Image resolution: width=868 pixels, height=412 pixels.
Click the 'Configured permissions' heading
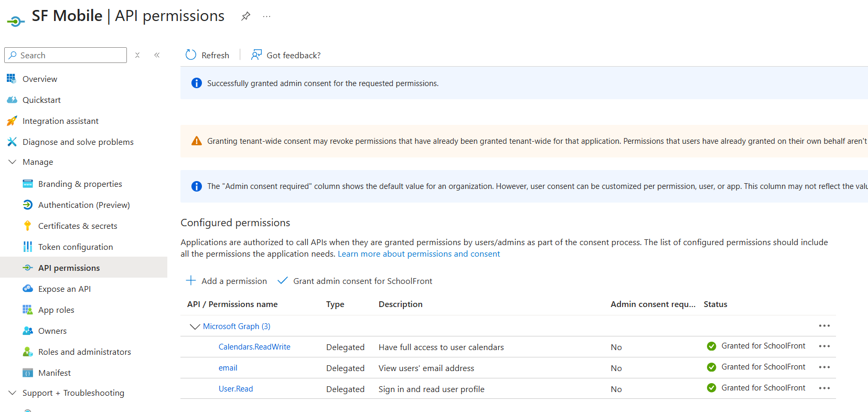(235, 223)
